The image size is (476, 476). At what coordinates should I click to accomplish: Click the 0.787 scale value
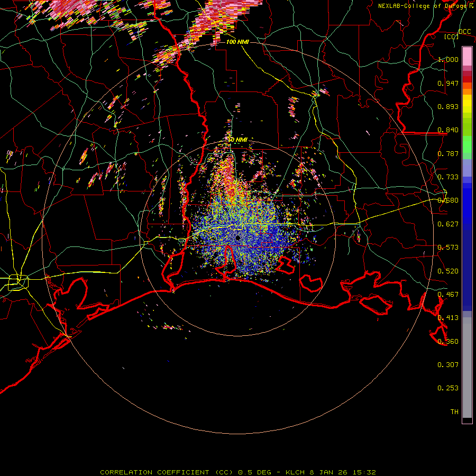click(x=448, y=153)
